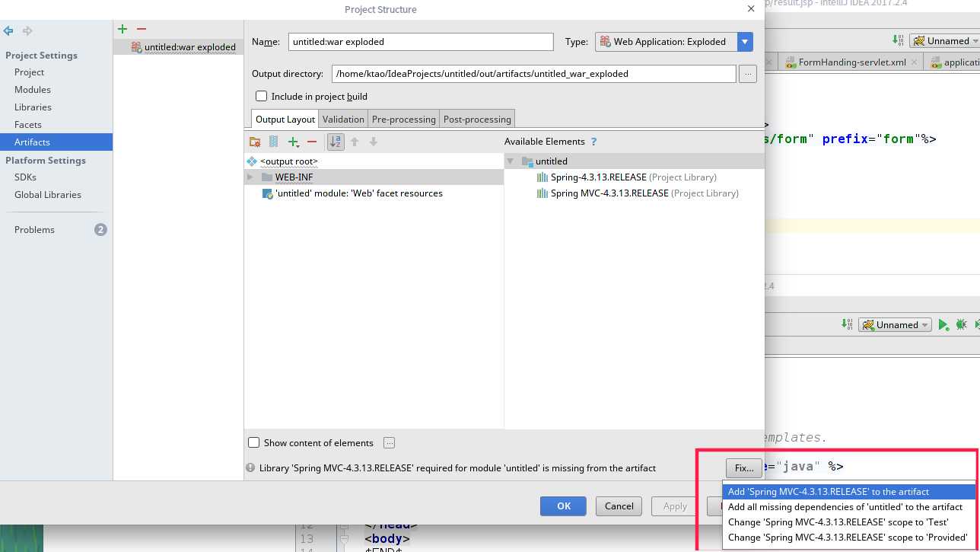Select SDKs in Platform Settings
Viewport: 980px width, 552px height.
tap(25, 177)
